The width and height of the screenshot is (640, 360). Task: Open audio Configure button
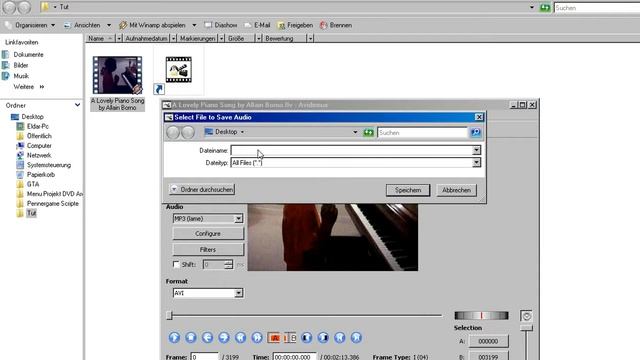208,233
